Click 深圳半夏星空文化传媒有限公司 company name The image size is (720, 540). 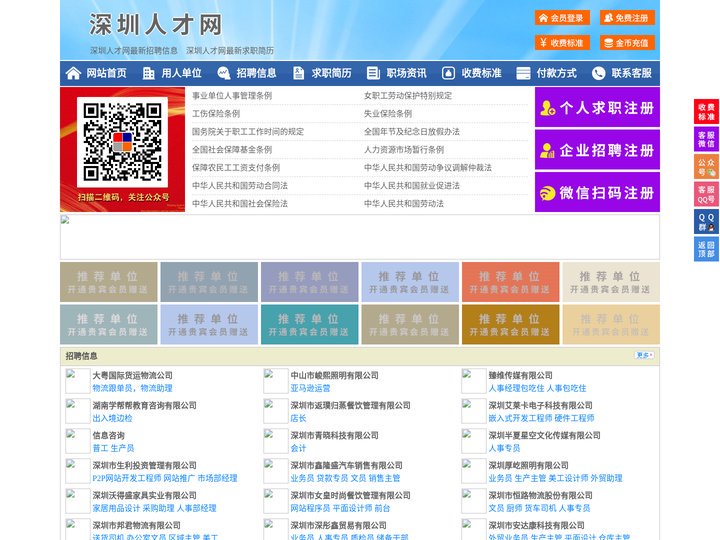pyautogui.click(x=545, y=435)
